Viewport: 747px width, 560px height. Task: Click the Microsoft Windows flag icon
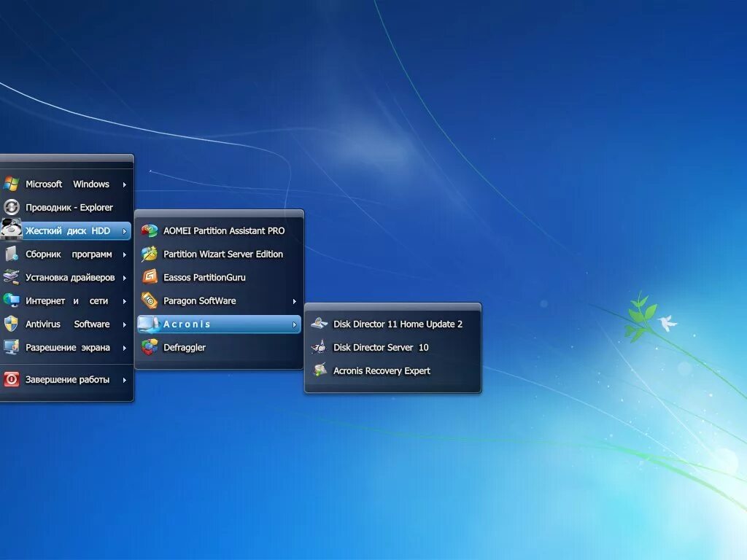pos(11,184)
